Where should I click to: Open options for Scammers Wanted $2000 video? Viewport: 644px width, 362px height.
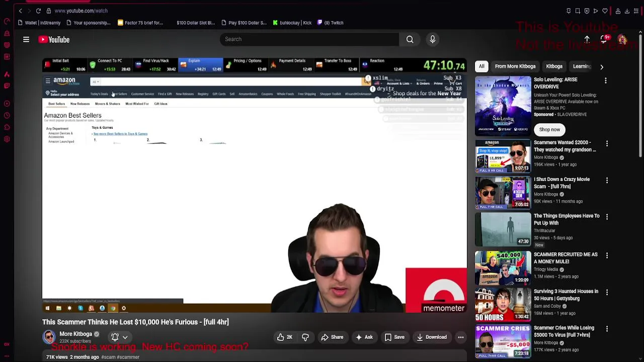pos(607,144)
